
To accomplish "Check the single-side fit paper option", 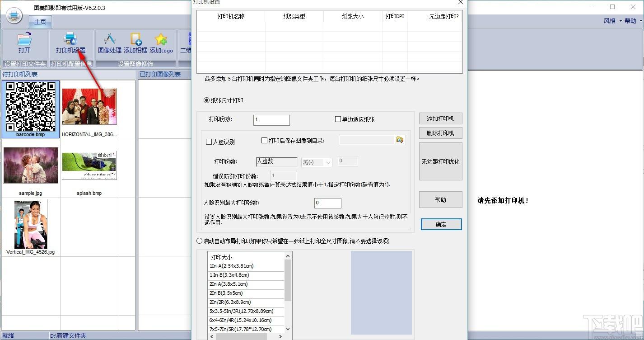I will coord(338,119).
